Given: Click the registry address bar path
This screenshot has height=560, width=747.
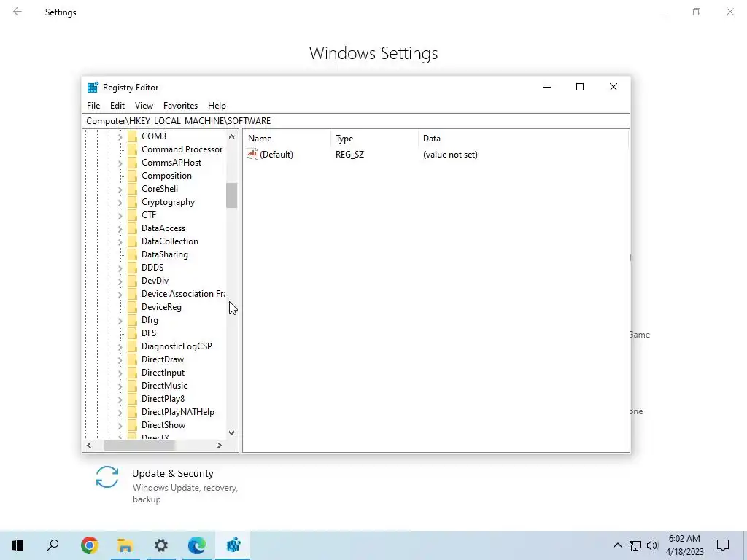Looking at the screenshot, I should 356,121.
